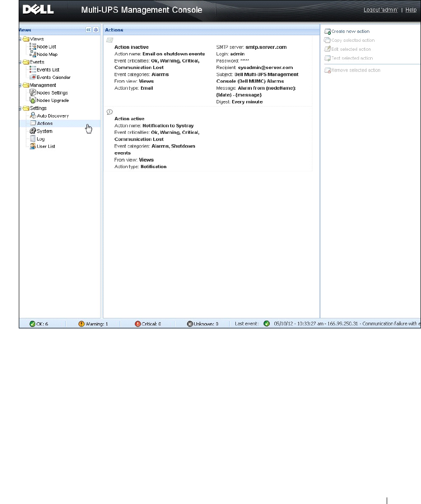Click the 'smtp.server.com' SMTP server value
Screen dimensions: 421x504
click(266, 47)
